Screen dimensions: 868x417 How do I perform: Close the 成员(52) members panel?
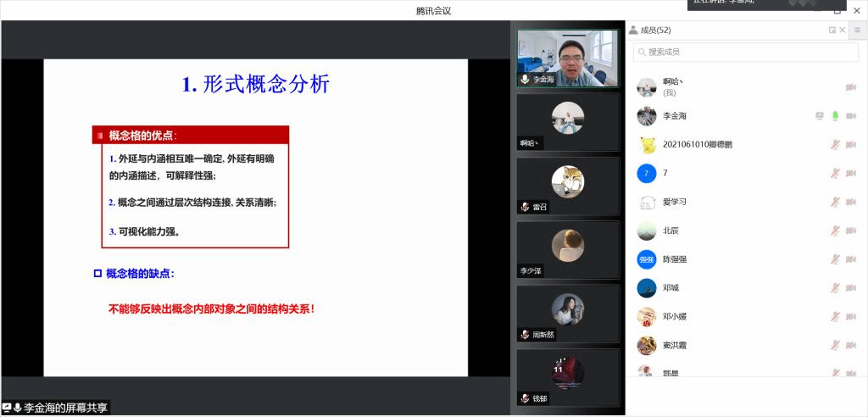pos(843,31)
